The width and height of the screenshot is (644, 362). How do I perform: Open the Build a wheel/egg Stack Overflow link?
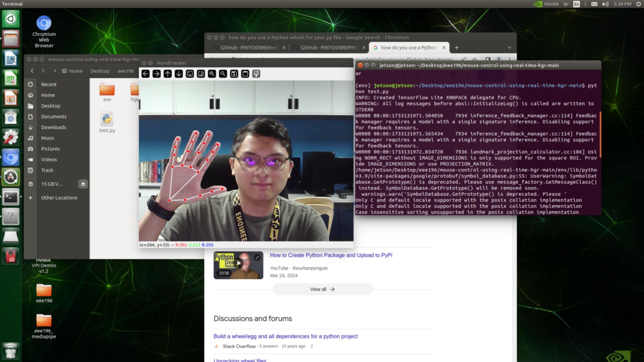coord(285,336)
